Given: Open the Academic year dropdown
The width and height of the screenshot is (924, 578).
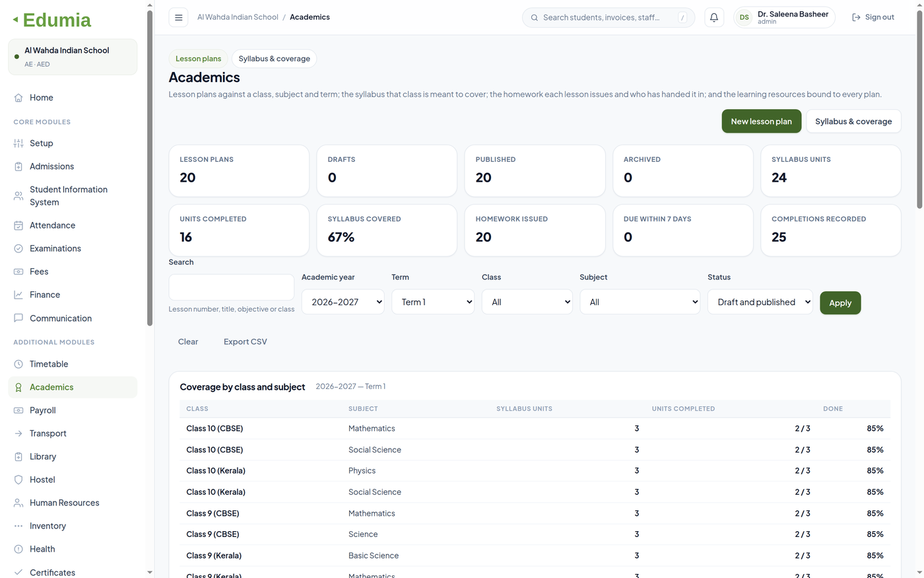Looking at the screenshot, I should 343,302.
